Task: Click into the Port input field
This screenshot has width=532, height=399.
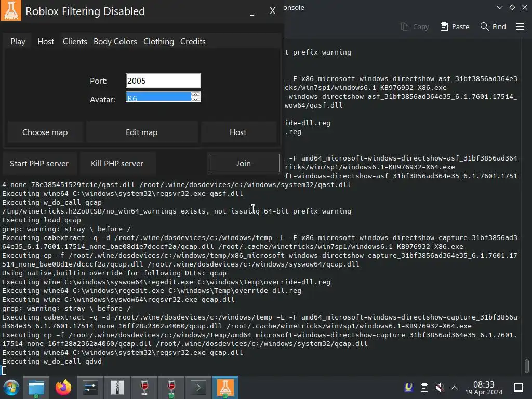Action: 163,81
